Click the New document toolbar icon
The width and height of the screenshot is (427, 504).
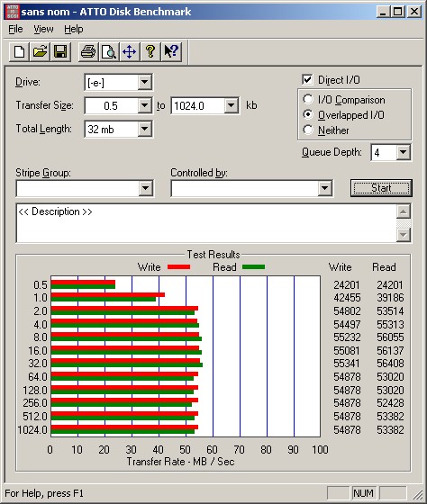tap(19, 51)
